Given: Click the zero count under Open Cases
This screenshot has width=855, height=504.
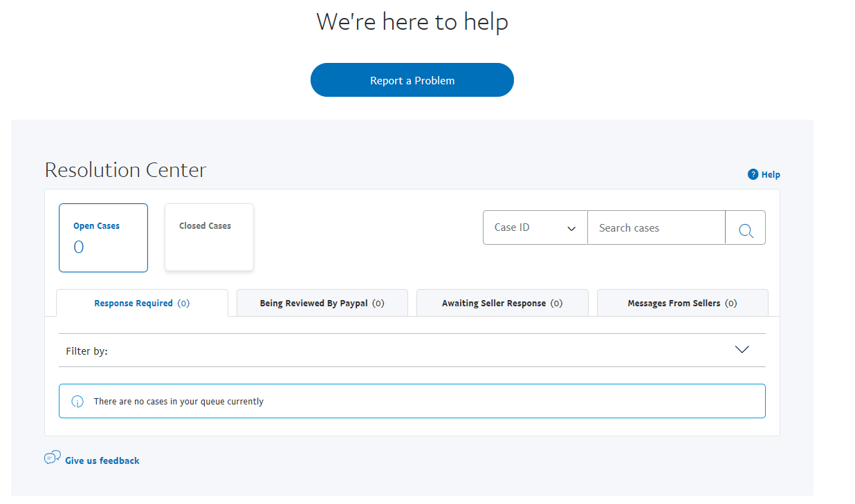Looking at the screenshot, I should click(x=78, y=246).
